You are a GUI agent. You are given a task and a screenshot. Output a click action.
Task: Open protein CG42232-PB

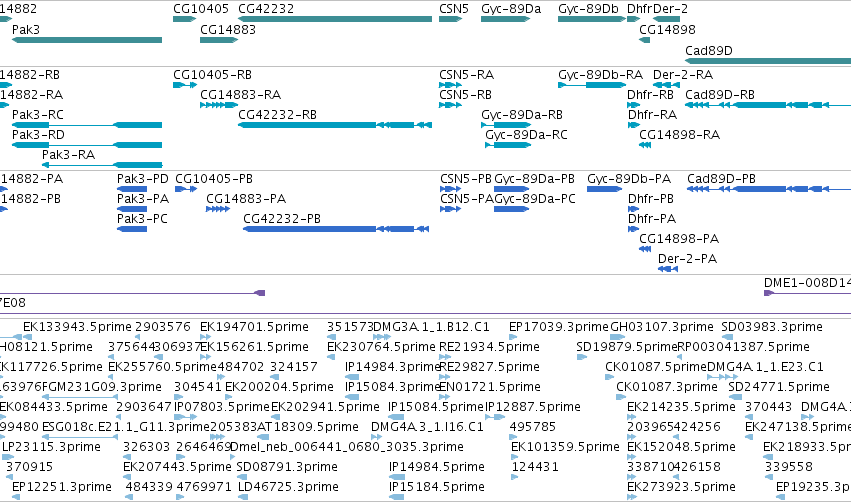[336, 229]
